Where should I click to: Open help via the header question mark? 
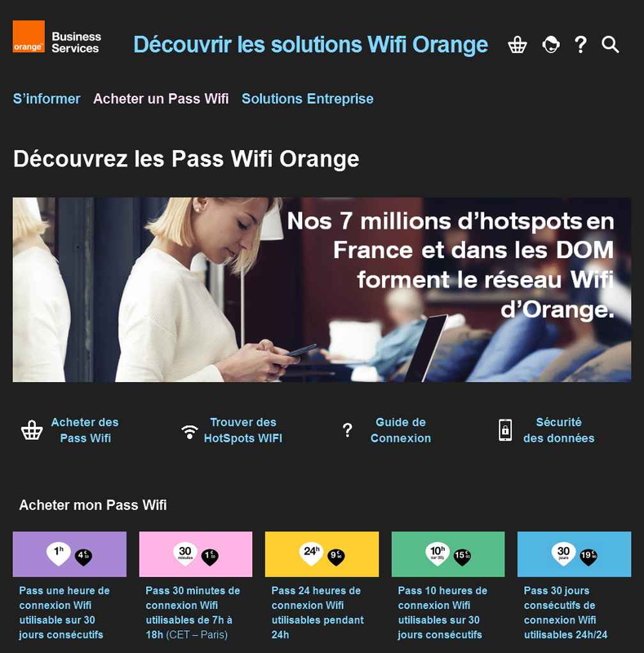(580, 45)
